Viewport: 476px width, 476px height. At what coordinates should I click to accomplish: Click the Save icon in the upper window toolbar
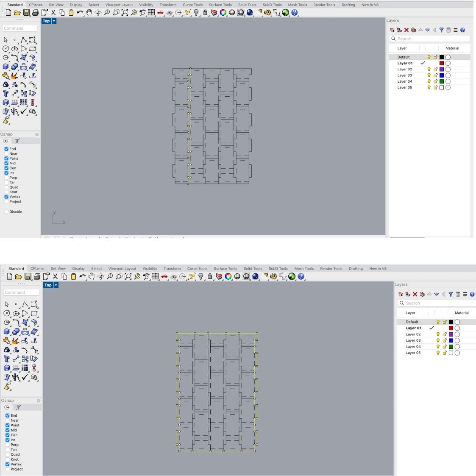tap(26, 13)
